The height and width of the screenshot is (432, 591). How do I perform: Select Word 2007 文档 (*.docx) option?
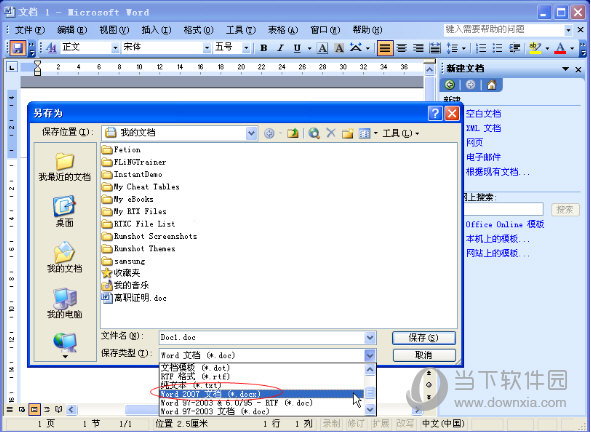coord(262,394)
